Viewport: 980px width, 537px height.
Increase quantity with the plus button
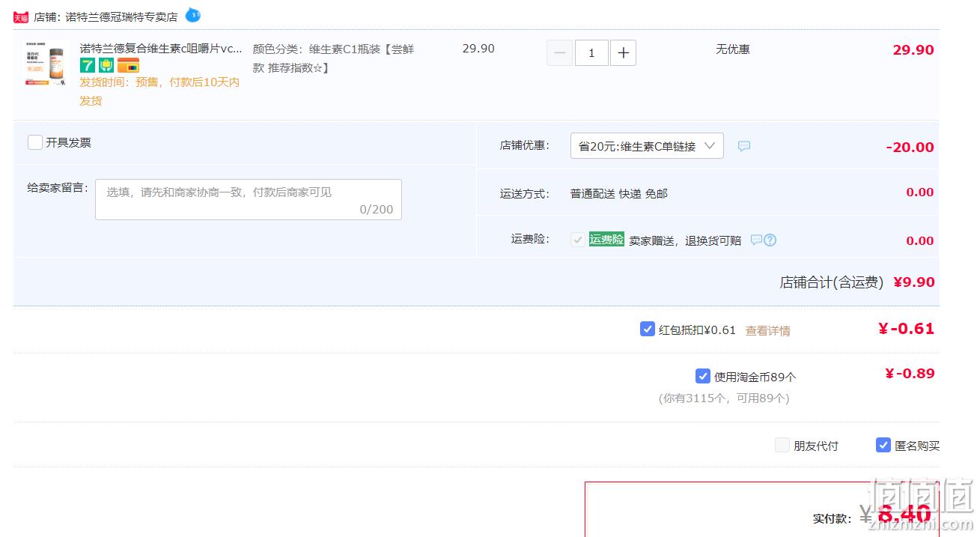(624, 52)
